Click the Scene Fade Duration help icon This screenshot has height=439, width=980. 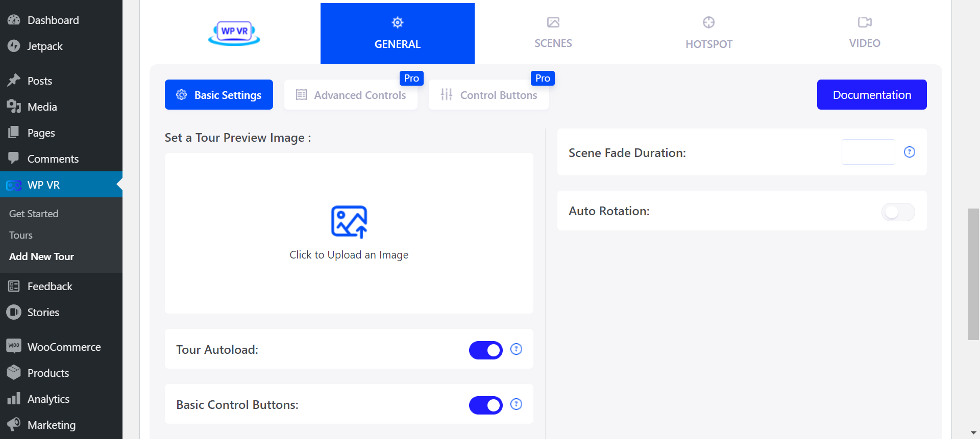pos(909,152)
